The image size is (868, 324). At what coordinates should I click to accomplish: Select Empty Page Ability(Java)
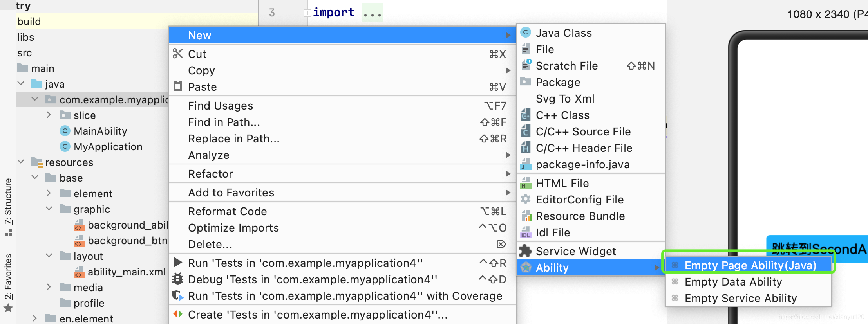pos(750,265)
